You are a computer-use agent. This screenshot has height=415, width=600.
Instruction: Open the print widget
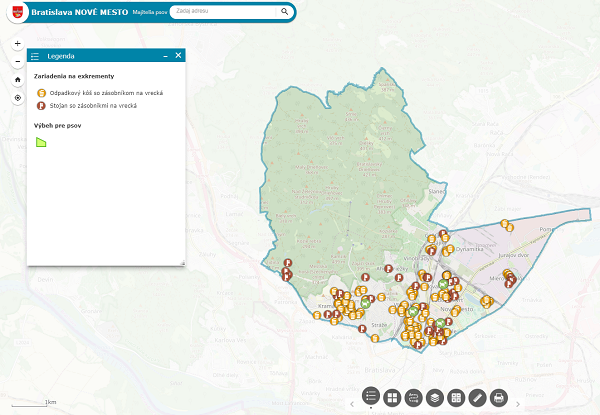(x=498, y=398)
